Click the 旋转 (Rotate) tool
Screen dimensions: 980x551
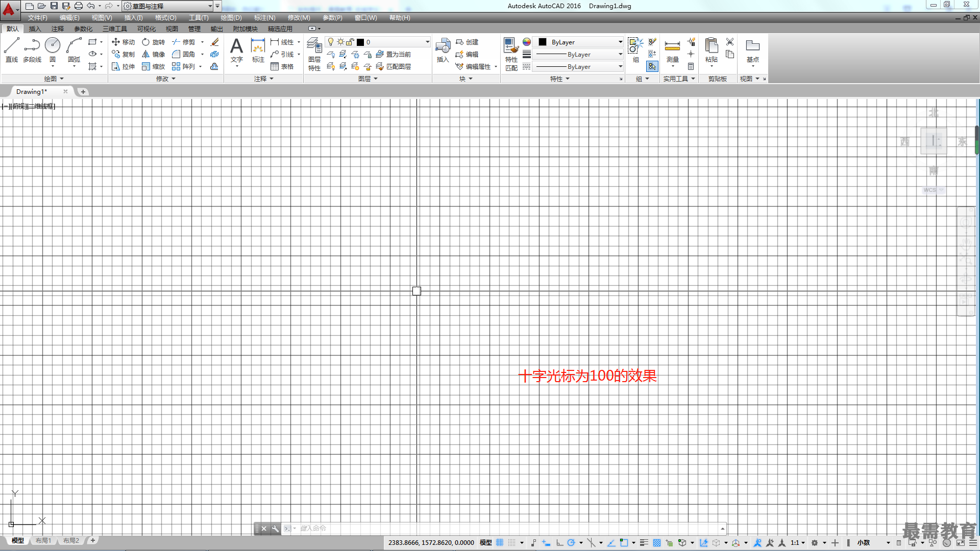click(x=154, y=42)
